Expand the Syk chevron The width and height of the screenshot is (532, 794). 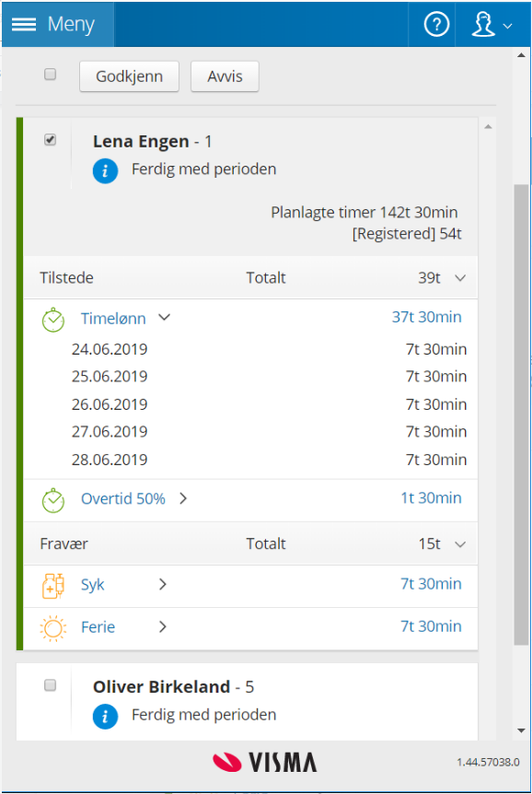click(x=163, y=584)
